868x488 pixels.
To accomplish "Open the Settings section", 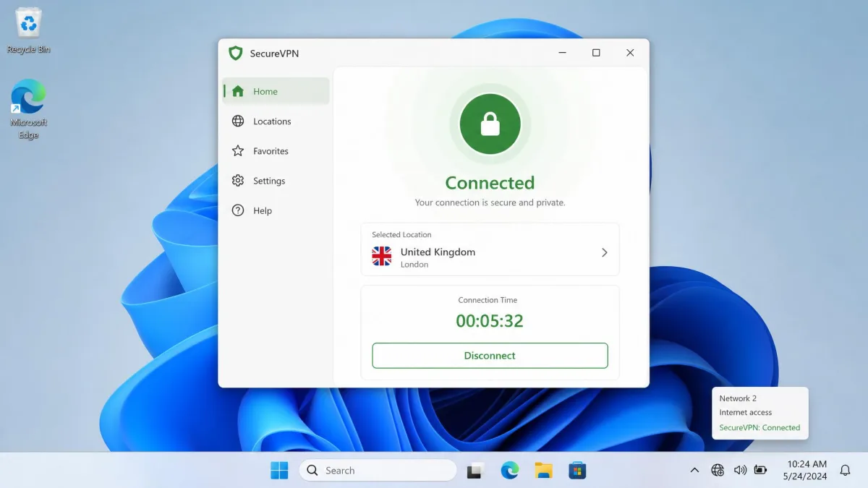I will 276,181.
